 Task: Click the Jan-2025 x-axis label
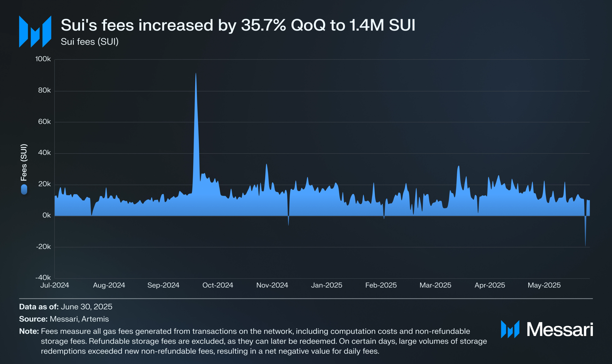pyautogui.click(x=327, y=285)
